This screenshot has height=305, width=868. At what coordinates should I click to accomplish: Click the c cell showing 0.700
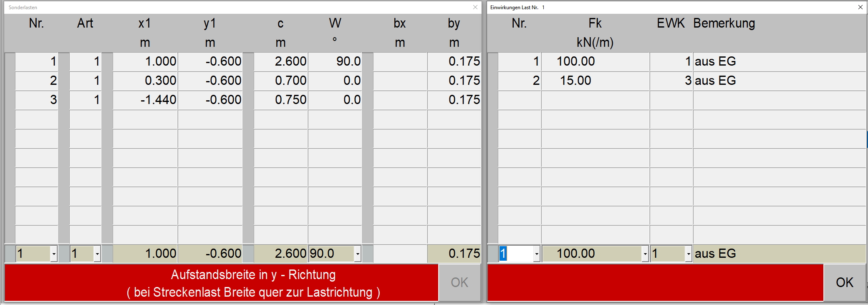(281, 81)
